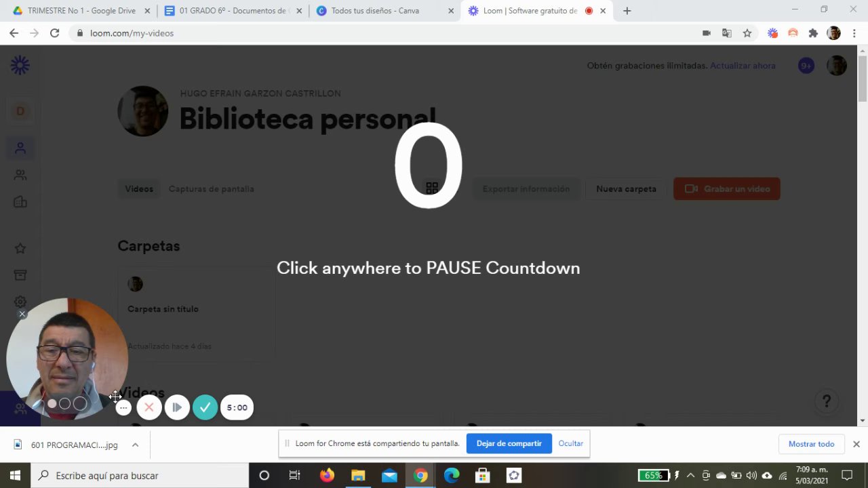Viewport: 868px width, 488px height.
Task: Select the medium camera bubble size
Action: point(64,403)
